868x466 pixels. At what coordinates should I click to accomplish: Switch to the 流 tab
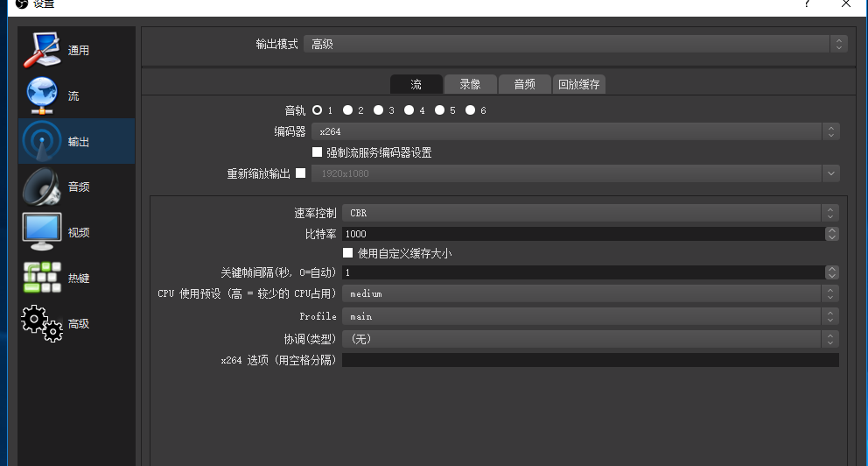coord(416,84)
